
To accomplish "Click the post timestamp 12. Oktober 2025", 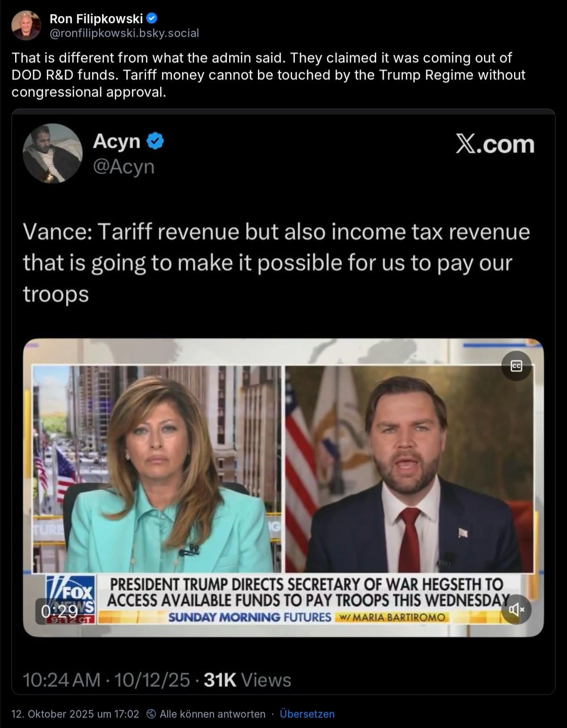I will 75,714.
